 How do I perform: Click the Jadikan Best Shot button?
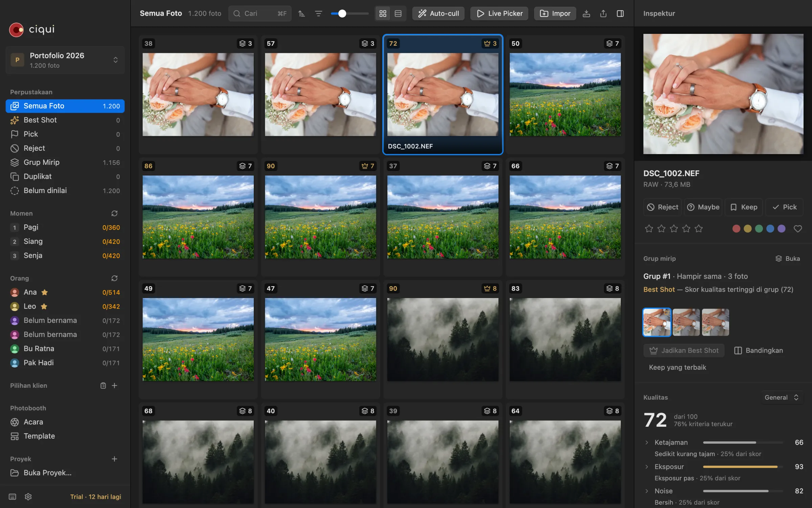coord(684,351)
